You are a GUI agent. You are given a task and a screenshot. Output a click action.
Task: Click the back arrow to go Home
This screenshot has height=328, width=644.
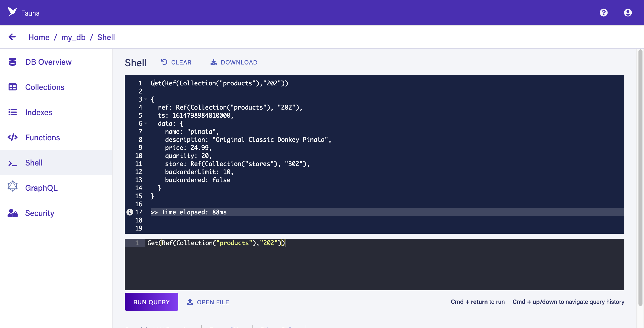click(12, 37)
